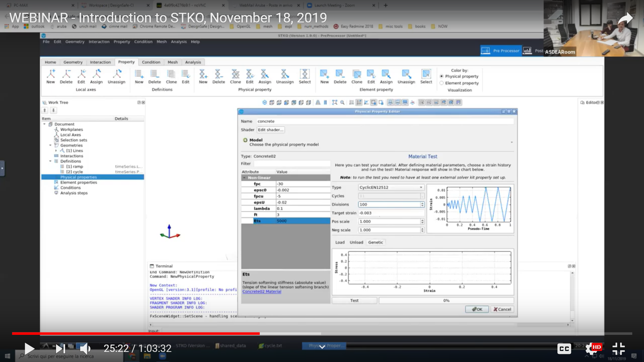Adjust the Pos scale stepper
644x362 pixels.
click(422, 221)
